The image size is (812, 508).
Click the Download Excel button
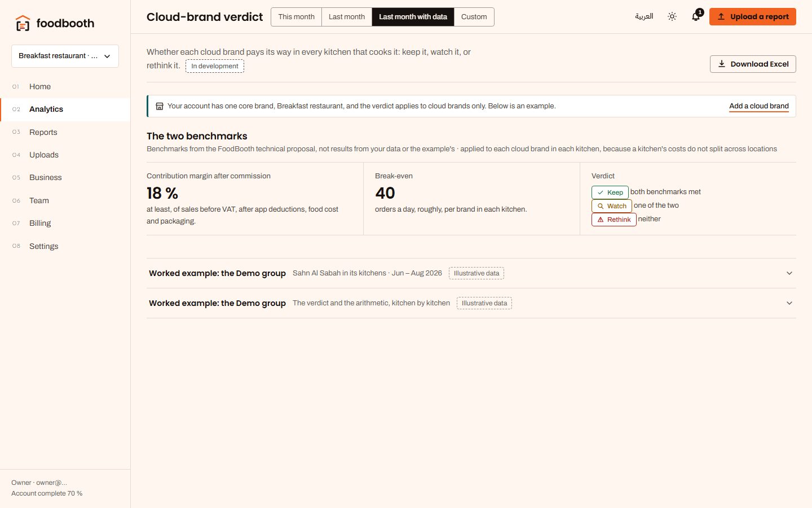tap(753, 64)
